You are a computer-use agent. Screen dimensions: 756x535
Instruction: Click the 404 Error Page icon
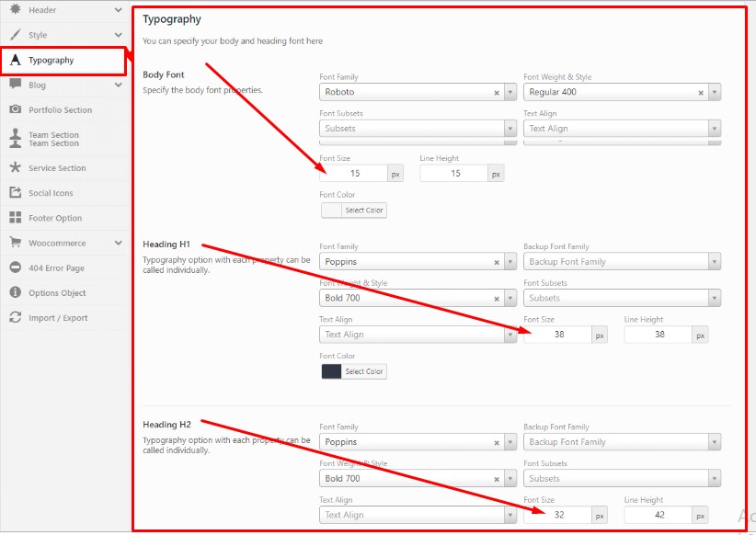[x=15, y=267]
